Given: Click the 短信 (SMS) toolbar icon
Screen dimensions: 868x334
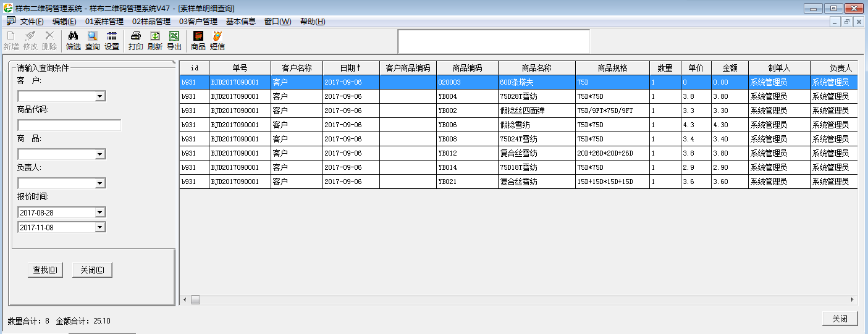Looking at the screenshot, I should click(x=217, y=41).
